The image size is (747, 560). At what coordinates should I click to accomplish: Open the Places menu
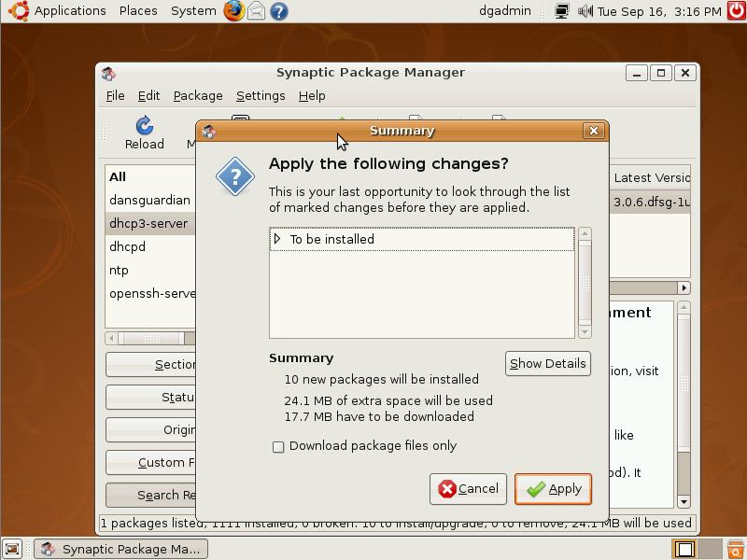(x=138, y=10)
